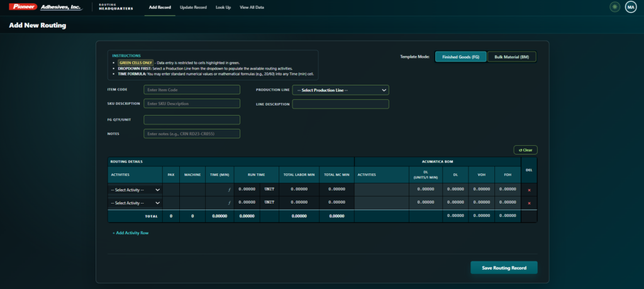Viewport: 644px width, 289px height.
Task: Go to the Add Record tab
Action: coord(160,8)
